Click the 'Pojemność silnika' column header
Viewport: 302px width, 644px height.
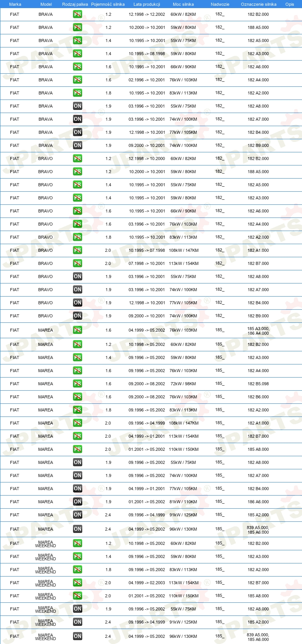[x=108, y=4]
